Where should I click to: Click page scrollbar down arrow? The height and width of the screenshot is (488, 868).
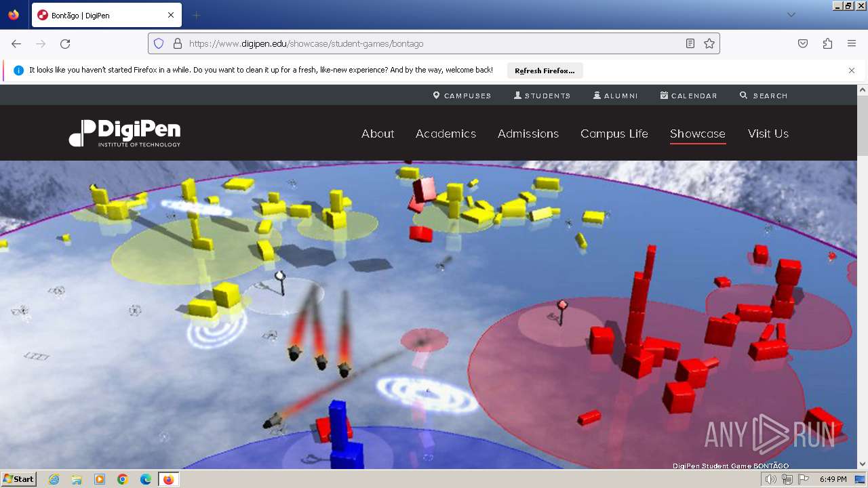pos(863,464)
